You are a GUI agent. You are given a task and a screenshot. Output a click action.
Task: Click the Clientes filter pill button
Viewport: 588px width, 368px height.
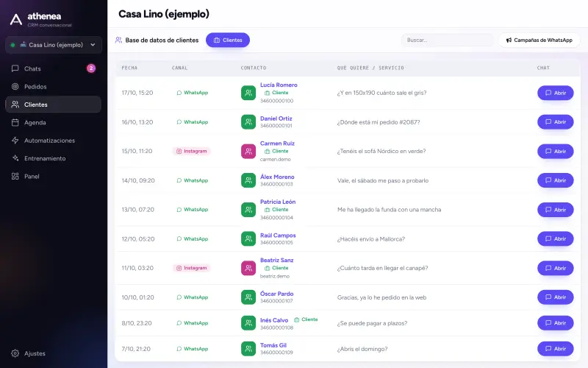click(x=228, y=40)
